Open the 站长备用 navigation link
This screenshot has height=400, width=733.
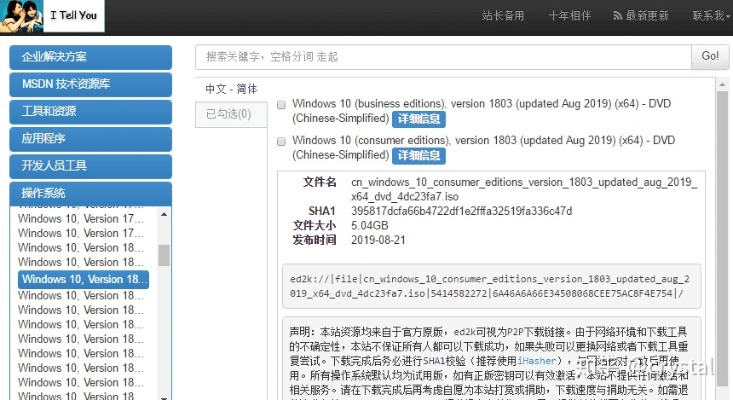503,16
